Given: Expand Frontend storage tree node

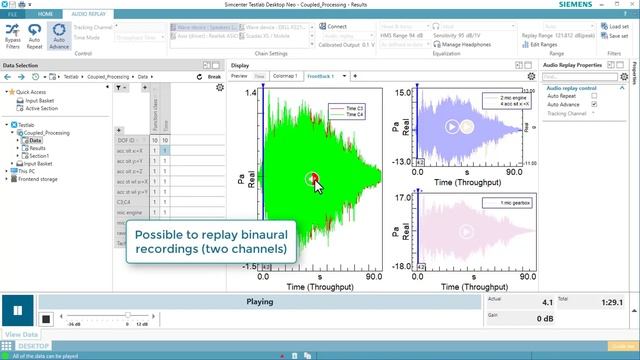Looking at the screenshot, I should [6, 179].
